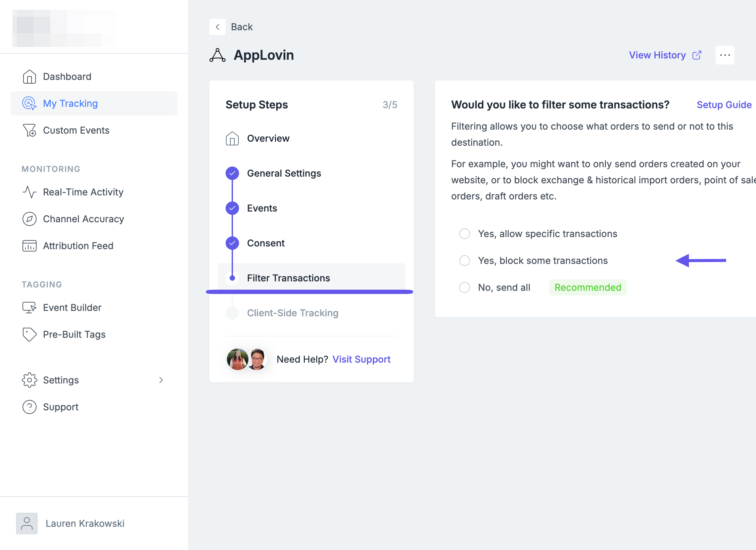Click the user avatar icon
756x550 pixels.
[x=27, y=523]
